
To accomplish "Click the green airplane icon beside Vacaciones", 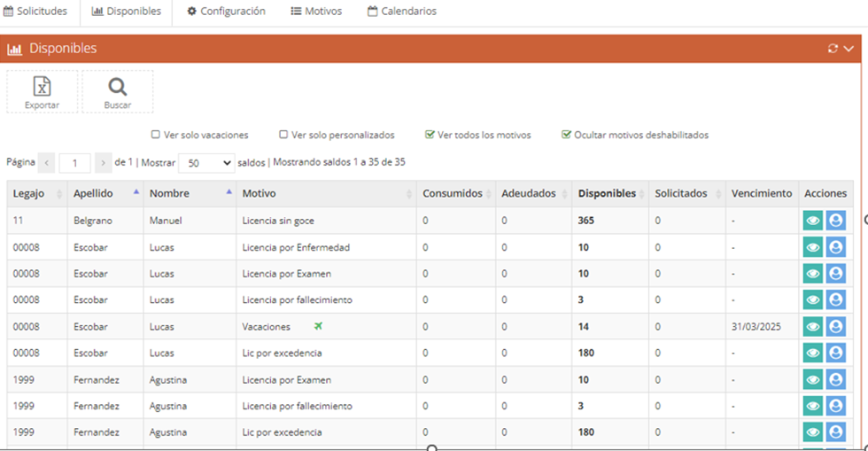I will click(x=318, y=326).
